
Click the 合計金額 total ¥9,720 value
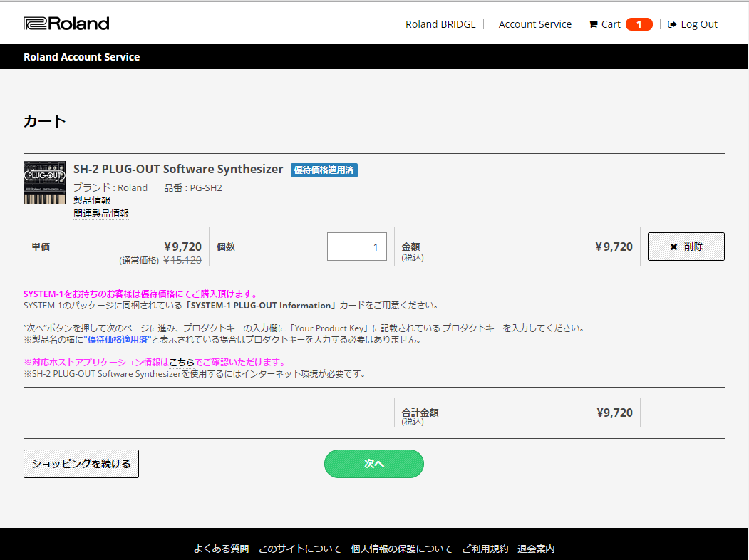pyautogui.click(x=615, y=413)
